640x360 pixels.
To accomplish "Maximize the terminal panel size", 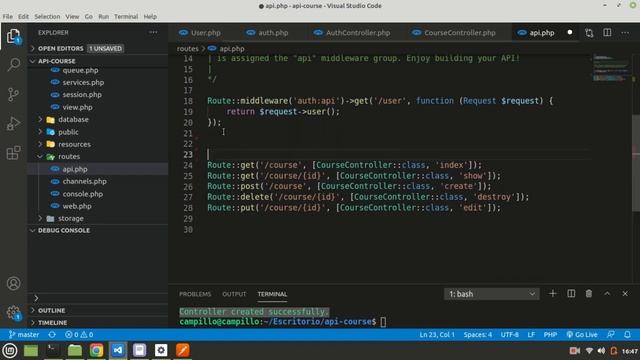I will point(607,293).
